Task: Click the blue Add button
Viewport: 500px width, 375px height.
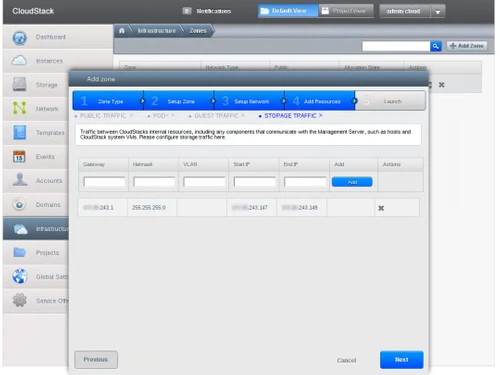Action: [352, 182]
